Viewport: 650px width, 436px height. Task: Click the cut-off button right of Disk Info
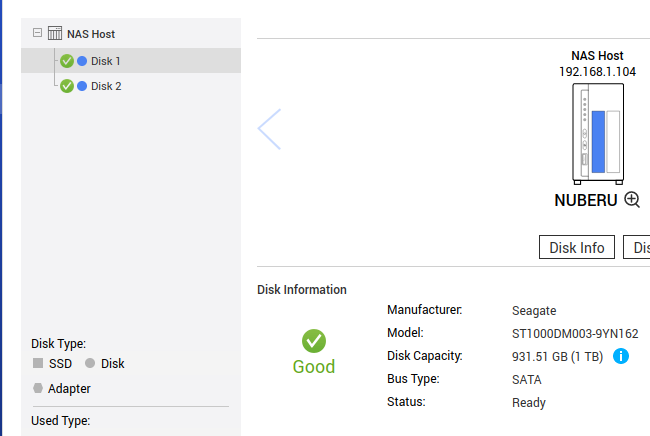637,247
